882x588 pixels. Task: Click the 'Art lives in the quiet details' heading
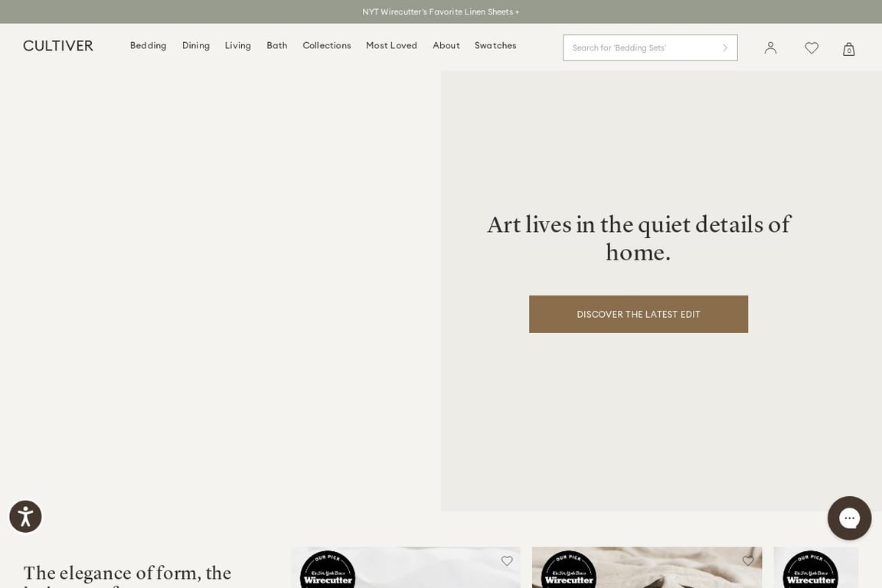click(639, 238)
